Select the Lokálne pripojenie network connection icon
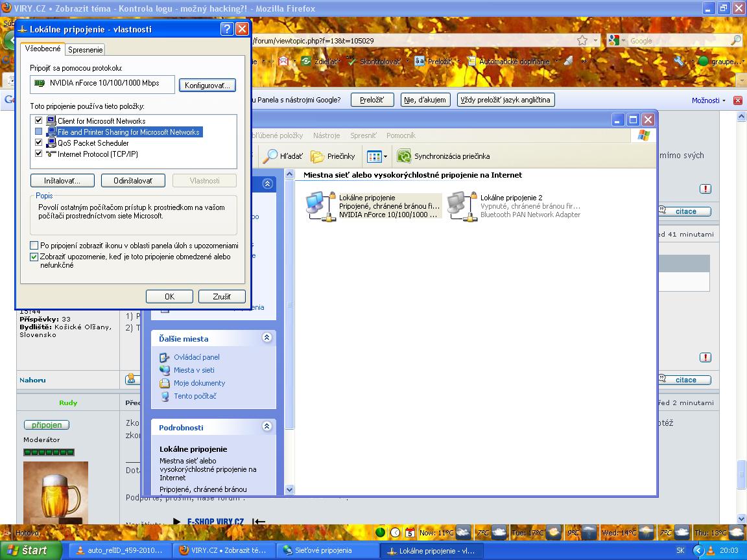Viewport: 747px width, 560px height. 316,205
